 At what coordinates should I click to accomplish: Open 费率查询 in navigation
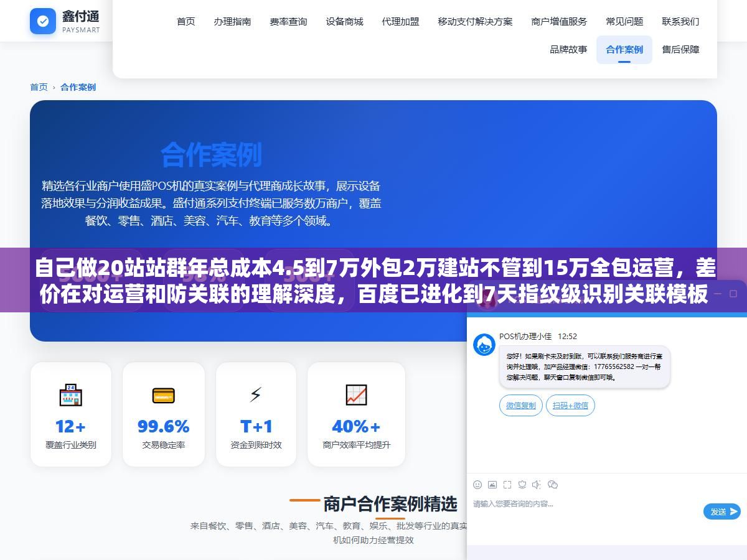click(288, 21)
